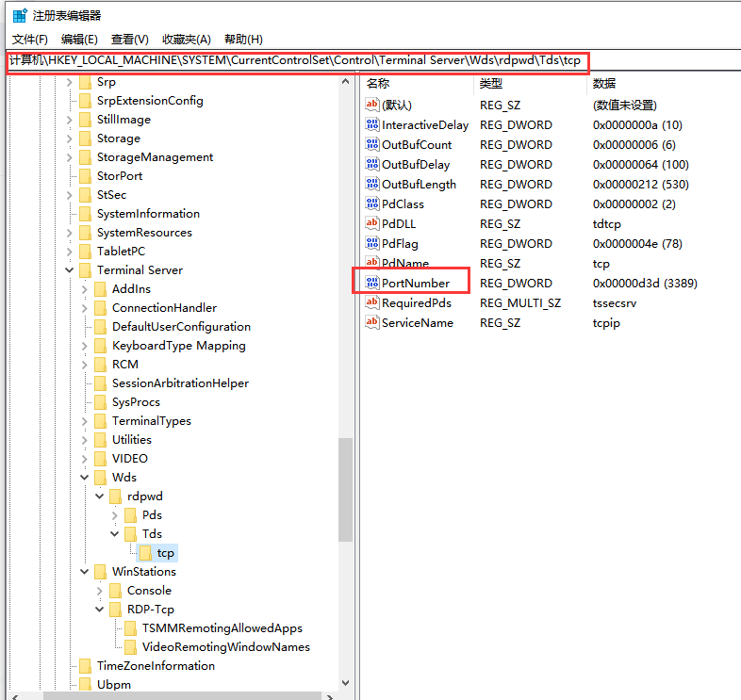Collapse the Wds tree node
The width and height of the screenshot is (741, 700).
(85, 478)
